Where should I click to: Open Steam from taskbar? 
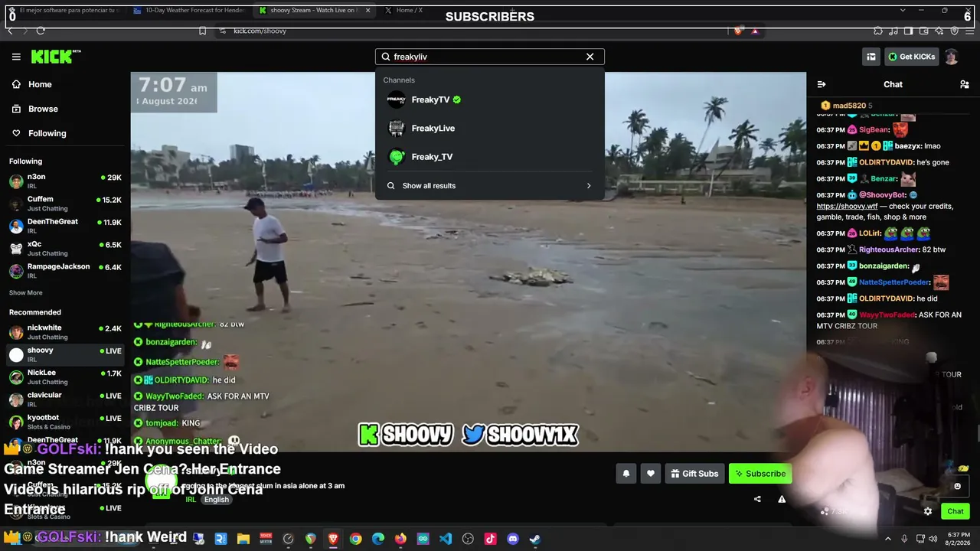(x=535, y=539)
